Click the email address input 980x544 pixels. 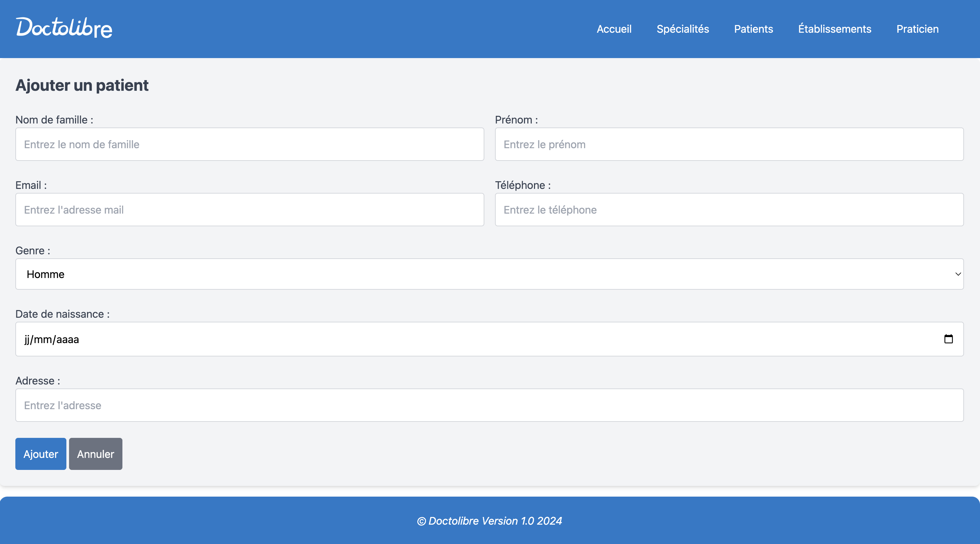pos(250,210)
